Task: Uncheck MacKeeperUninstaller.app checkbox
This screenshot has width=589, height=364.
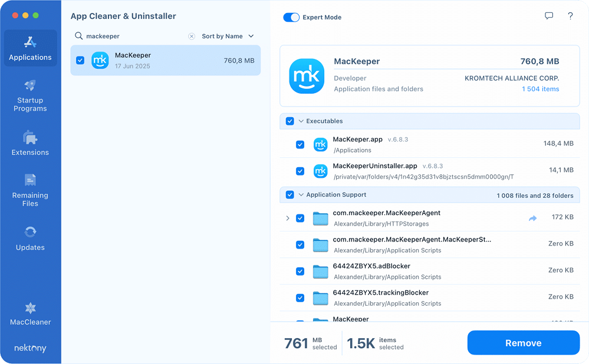Action: click(300, 171)
